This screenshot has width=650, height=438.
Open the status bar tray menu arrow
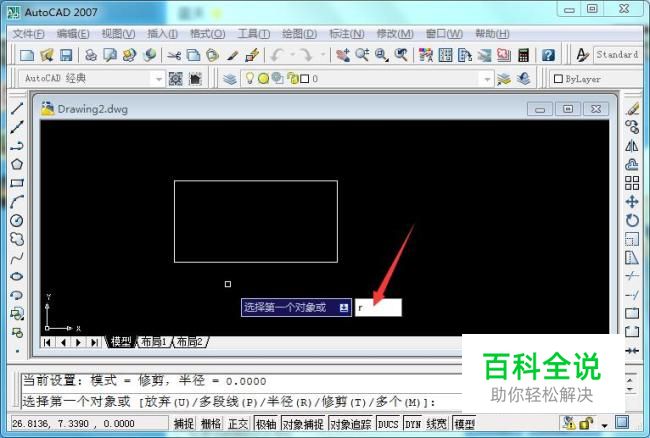pyautogui.click(x=604, y=425)
